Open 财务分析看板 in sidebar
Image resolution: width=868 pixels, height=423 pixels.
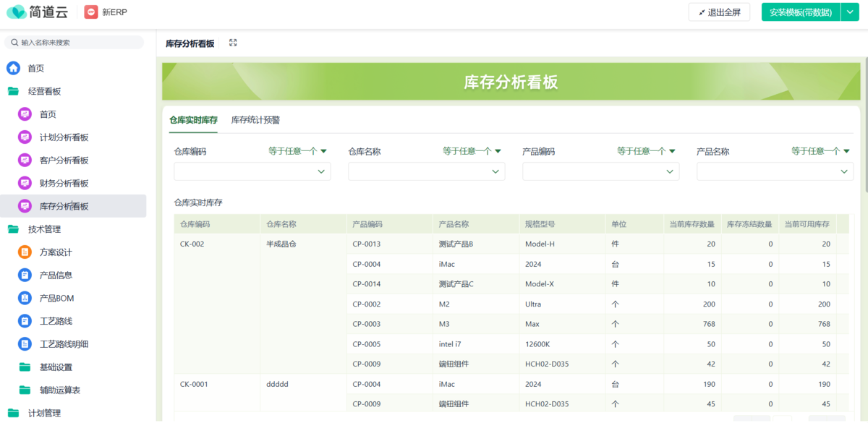[64, 184]
